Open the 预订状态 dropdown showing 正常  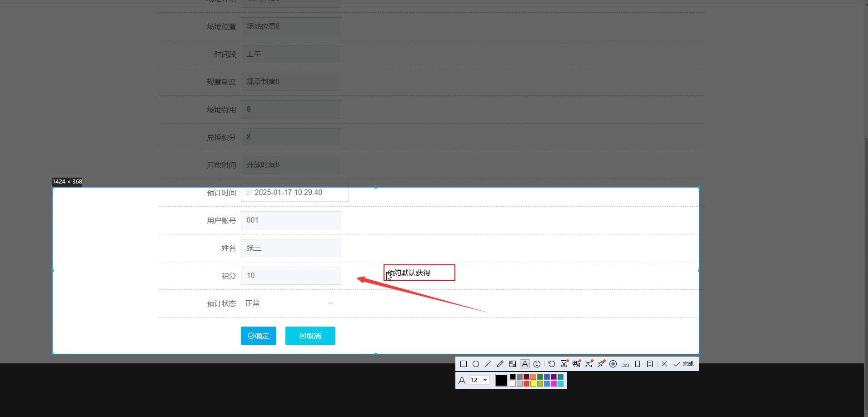[291, 303]
